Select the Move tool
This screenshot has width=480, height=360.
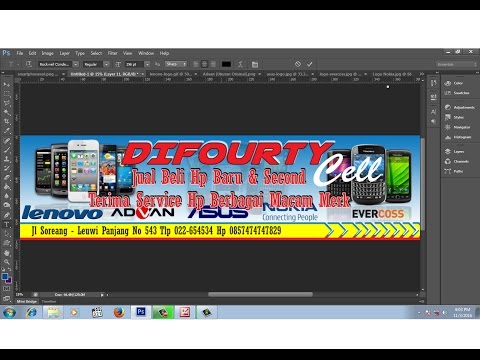point(7,85)
